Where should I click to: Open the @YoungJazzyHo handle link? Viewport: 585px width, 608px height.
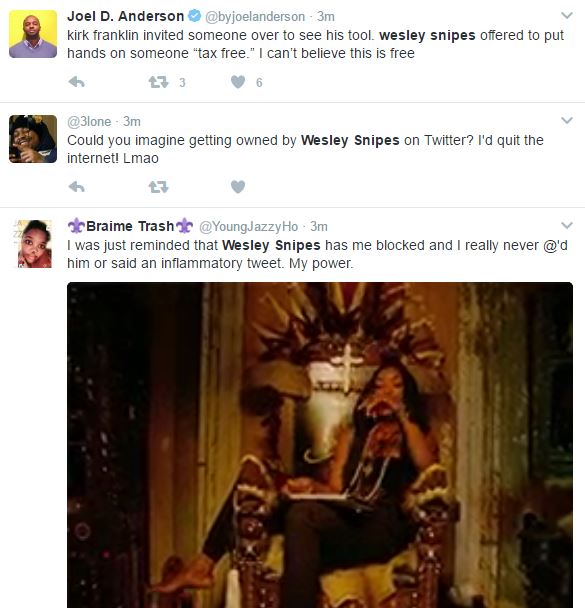tap(248, 226)
